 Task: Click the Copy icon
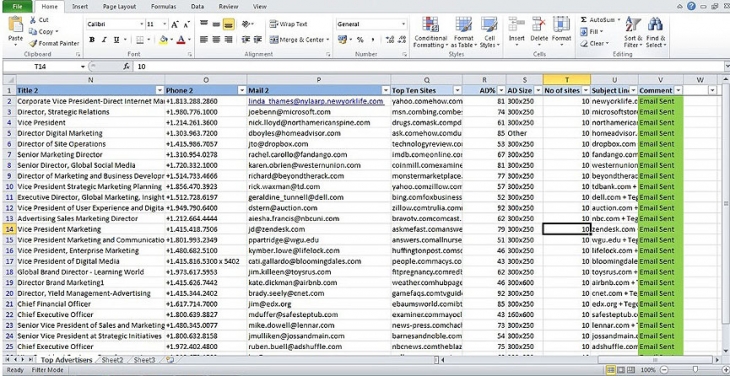(x=33, y=32)
